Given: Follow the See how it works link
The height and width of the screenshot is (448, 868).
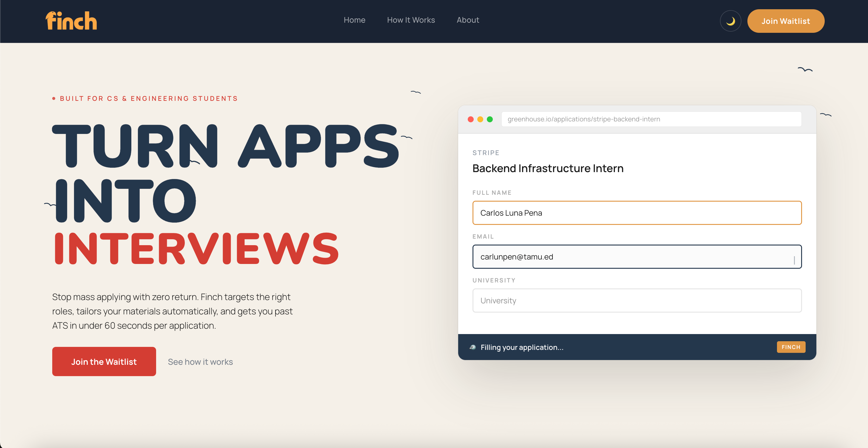Looking at the screenshot, I should pyautogui.click(x=200, y=362).
